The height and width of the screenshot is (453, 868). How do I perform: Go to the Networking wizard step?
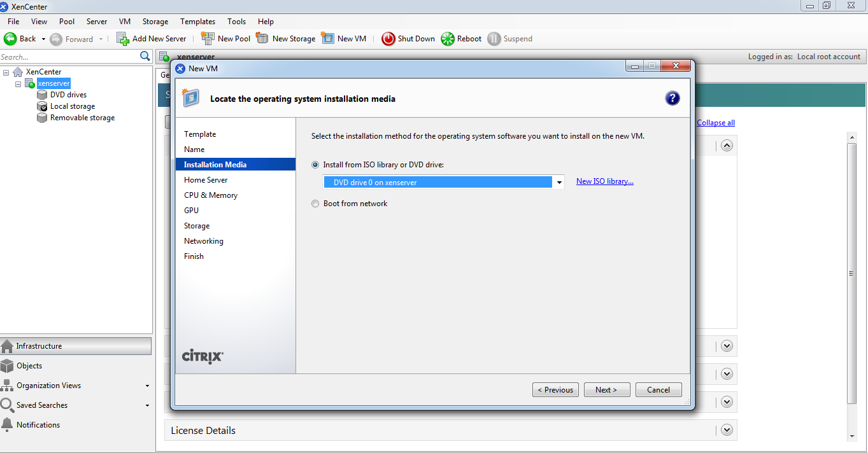point(204,241)
